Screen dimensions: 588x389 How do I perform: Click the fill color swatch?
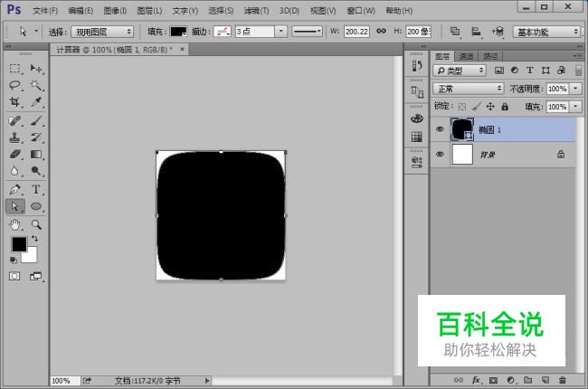tap(178, 32)
